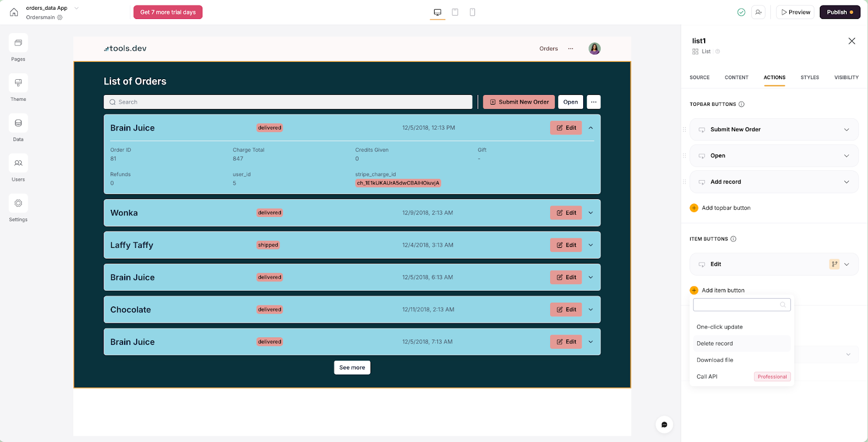The image size is (868, 442).
Task: Open the Theme panel icon
Action: click(18, 84)
